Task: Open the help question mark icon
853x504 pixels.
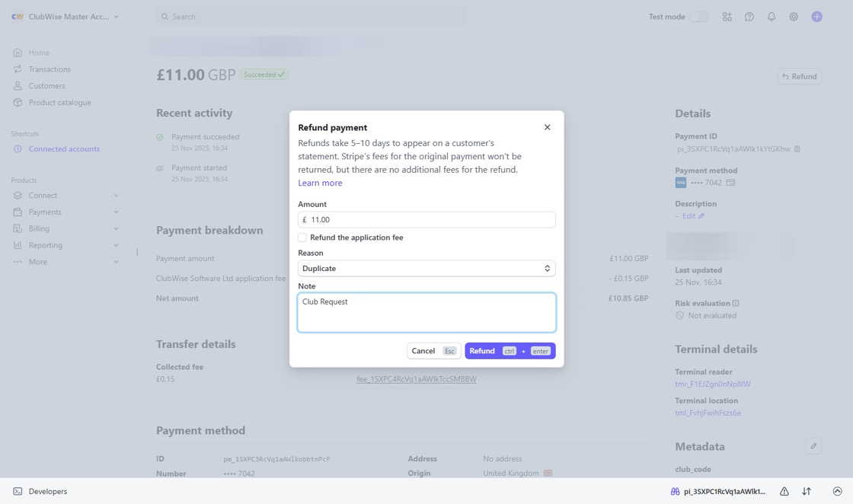Action: pyautogui.click(x=749, y=16)
